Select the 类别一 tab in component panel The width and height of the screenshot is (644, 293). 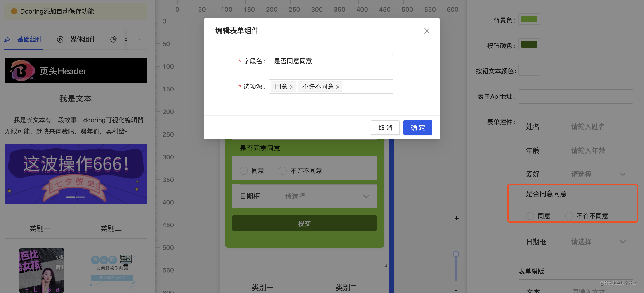(40, 228)
